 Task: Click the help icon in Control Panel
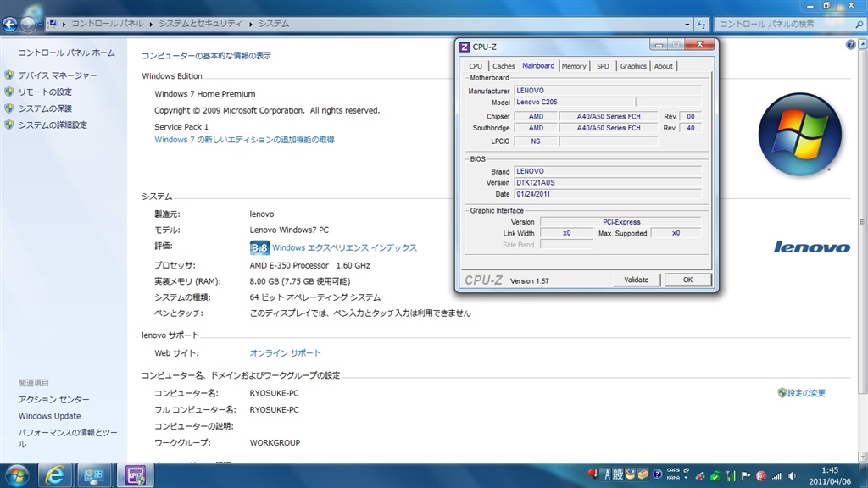(x=850, y=44)
